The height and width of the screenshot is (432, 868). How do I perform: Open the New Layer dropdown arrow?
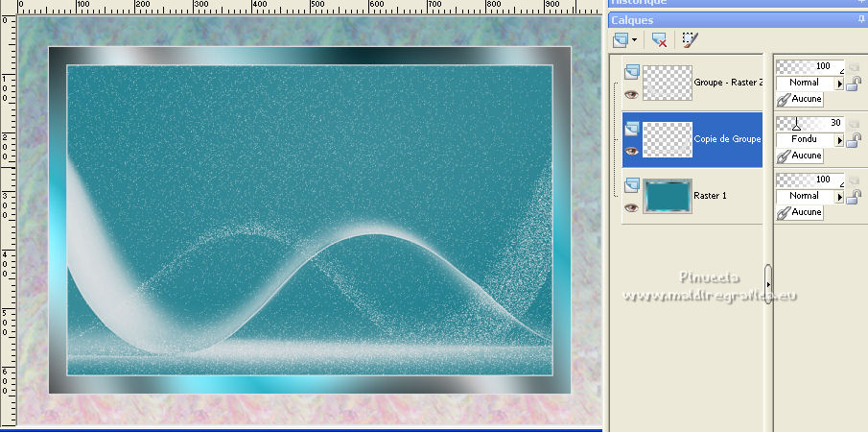pyautogui.click(x=634, y=40)
